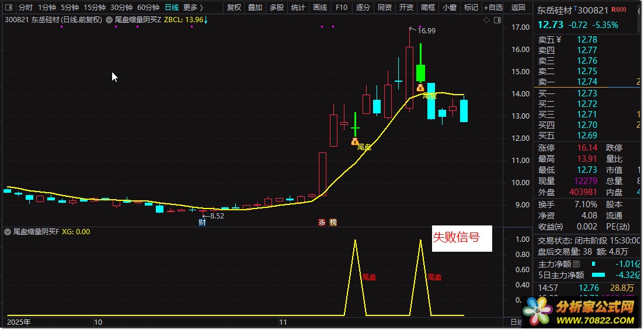Image resolution: width=644 pixels, height=330 pixels.
Task: Click the money bag signal icon near 14.00
Action: pyautogui.click(x=420, y=88)
